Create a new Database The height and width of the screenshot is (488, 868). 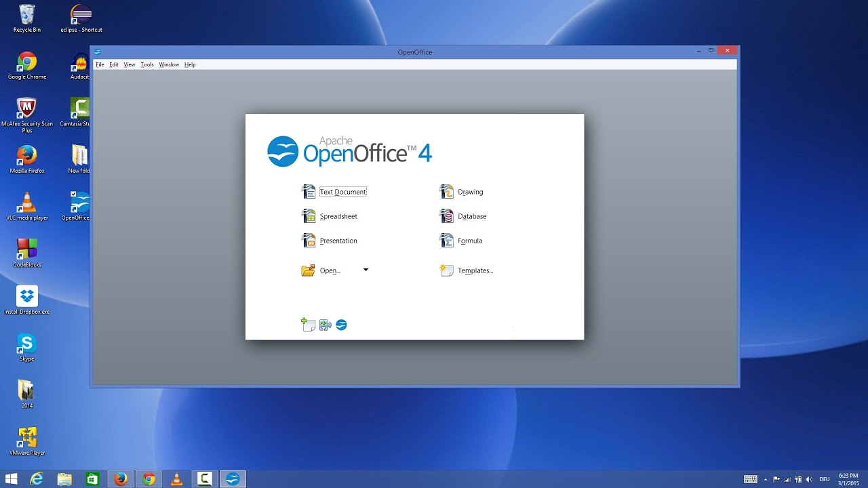pyautogui.click(x=462, y=216)
